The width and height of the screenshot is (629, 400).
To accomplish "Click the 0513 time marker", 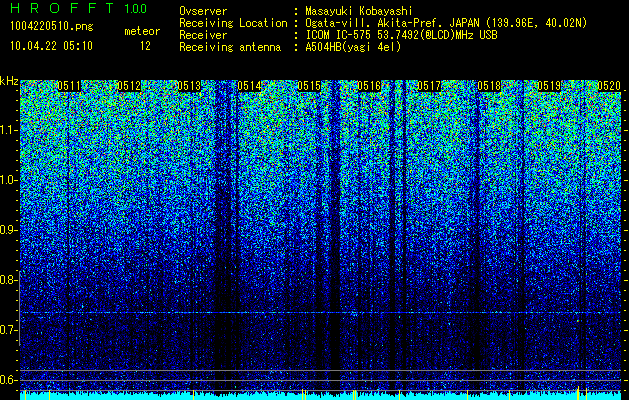I will (189, 86).
